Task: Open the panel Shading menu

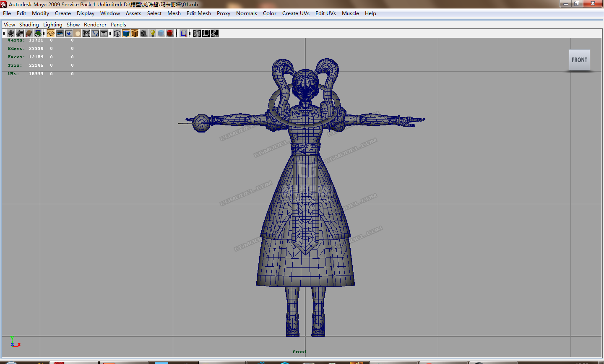Action: click(29, 25)
